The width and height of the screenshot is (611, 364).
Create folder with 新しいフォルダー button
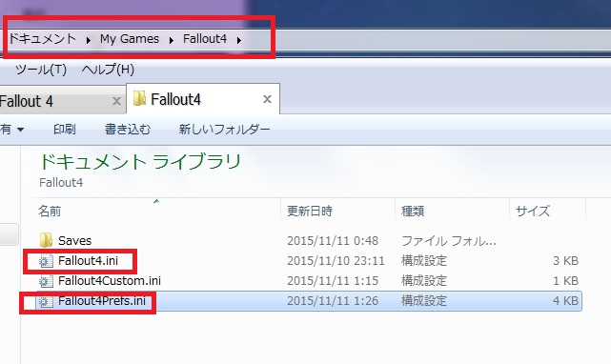tap(224, 129)
